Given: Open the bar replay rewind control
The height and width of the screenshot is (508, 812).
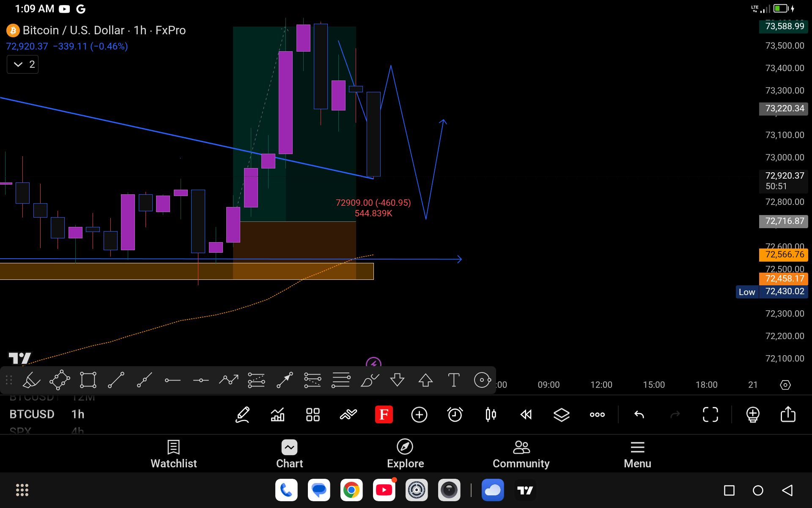Looking at the screenshot, I should click(526, 414).
